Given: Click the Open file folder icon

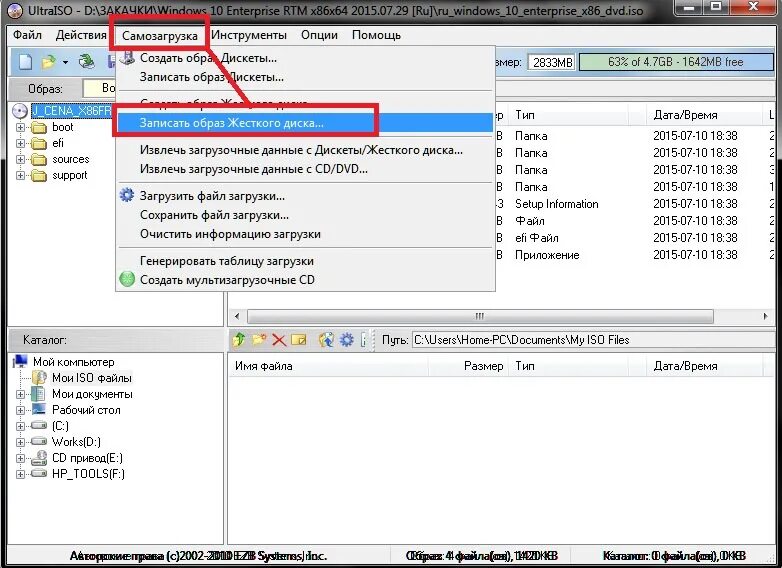Looking at the screenshot, I should (48, 62).
